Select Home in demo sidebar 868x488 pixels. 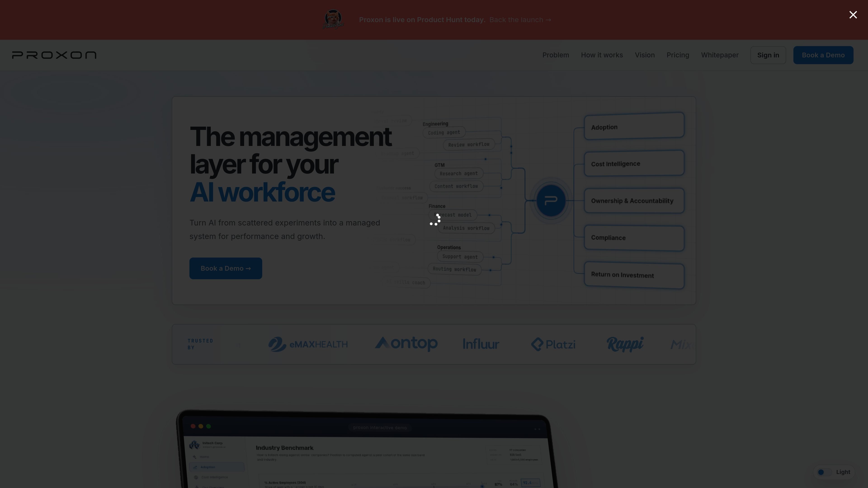(x=204, y=457)
